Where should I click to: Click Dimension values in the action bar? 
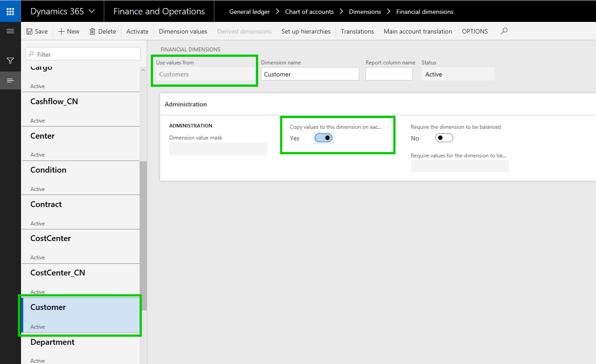click(183, 31)
